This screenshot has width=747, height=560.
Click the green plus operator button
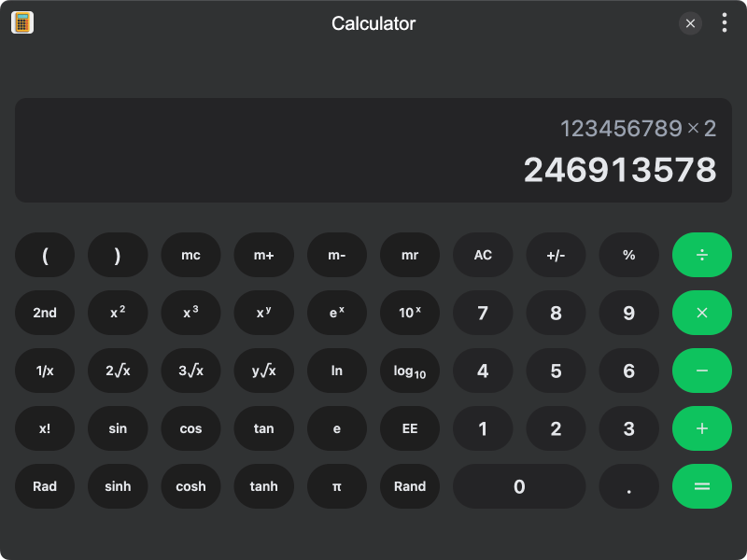[701, 428]
